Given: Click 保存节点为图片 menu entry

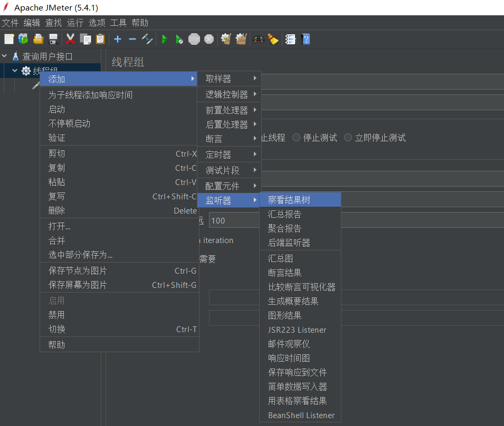Looking at the screenshot, I should click(x=119, y=270).
